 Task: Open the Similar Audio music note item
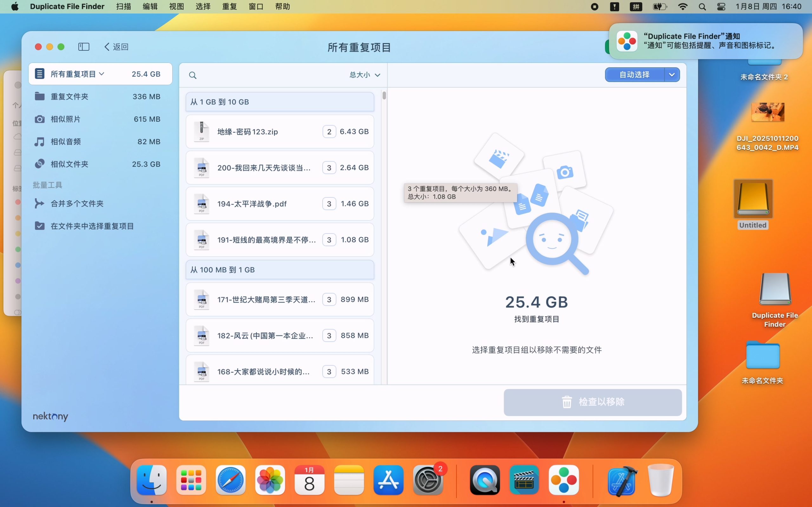point(40,142)
